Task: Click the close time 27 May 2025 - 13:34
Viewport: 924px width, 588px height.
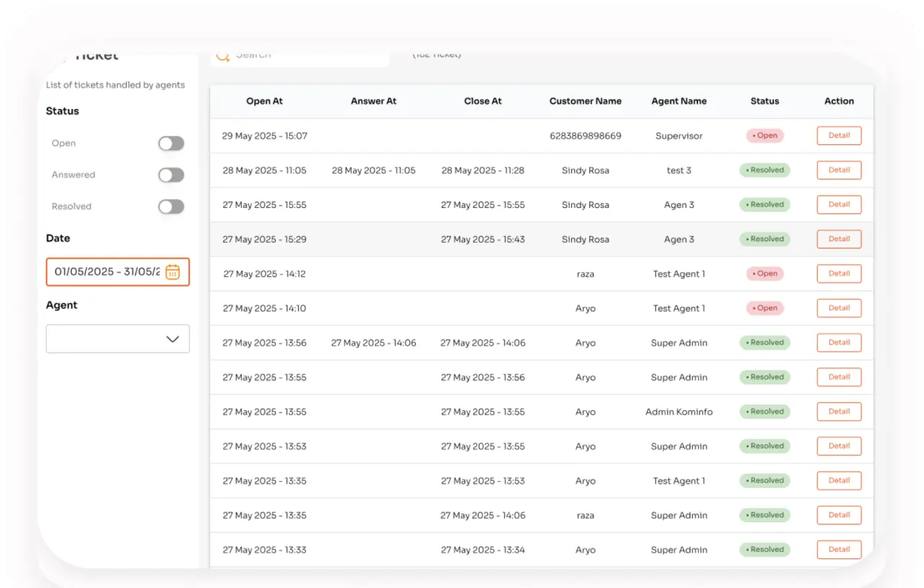Action: [483, 550]
